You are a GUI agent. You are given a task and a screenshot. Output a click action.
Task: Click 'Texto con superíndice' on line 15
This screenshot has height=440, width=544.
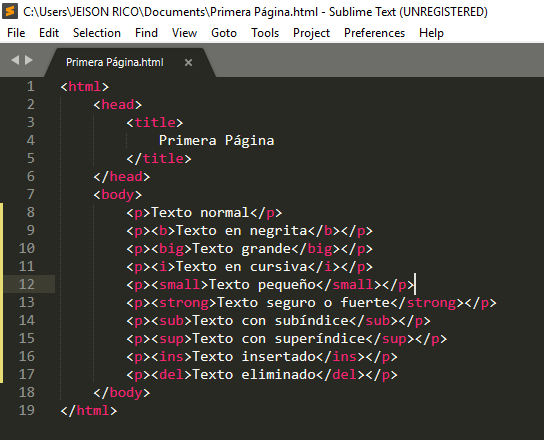click(x=279, y=339)
